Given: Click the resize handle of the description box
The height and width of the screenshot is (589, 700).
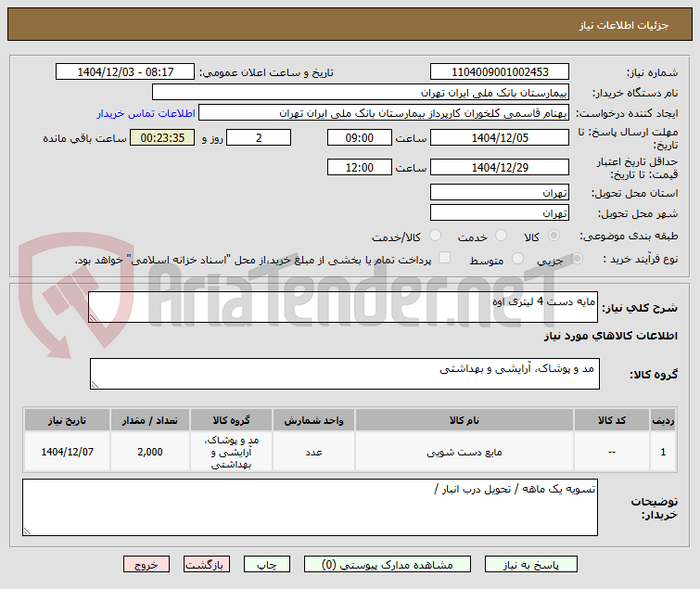Looking at the screenshot, I should 93,318.
